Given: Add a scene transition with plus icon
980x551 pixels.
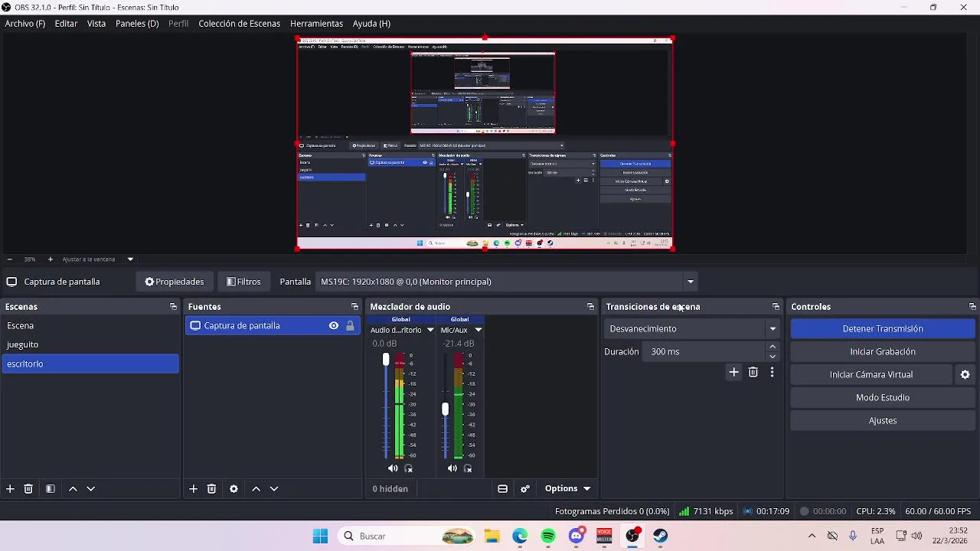Looking at the screenshot, I should pyautogui.click(x=733, y=372).
